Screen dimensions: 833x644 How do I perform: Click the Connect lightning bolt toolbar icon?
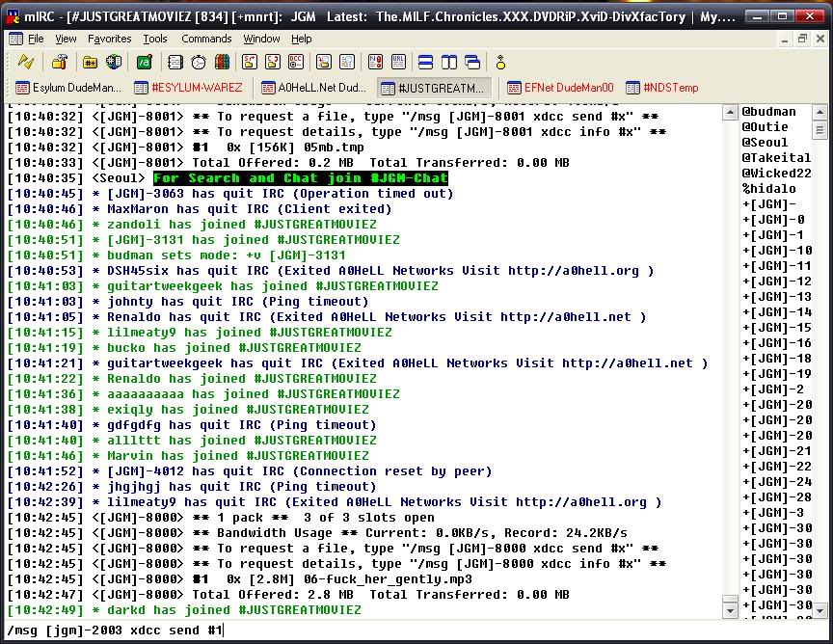coord(26,63)
